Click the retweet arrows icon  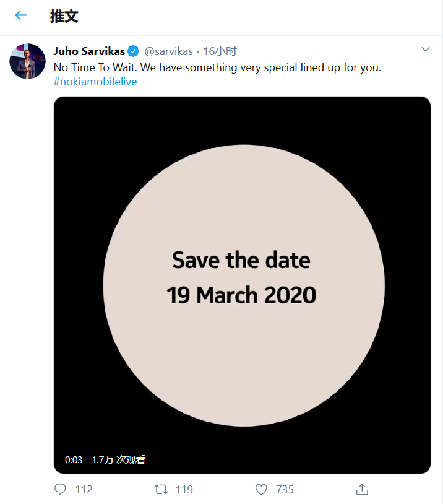point(161,490)
